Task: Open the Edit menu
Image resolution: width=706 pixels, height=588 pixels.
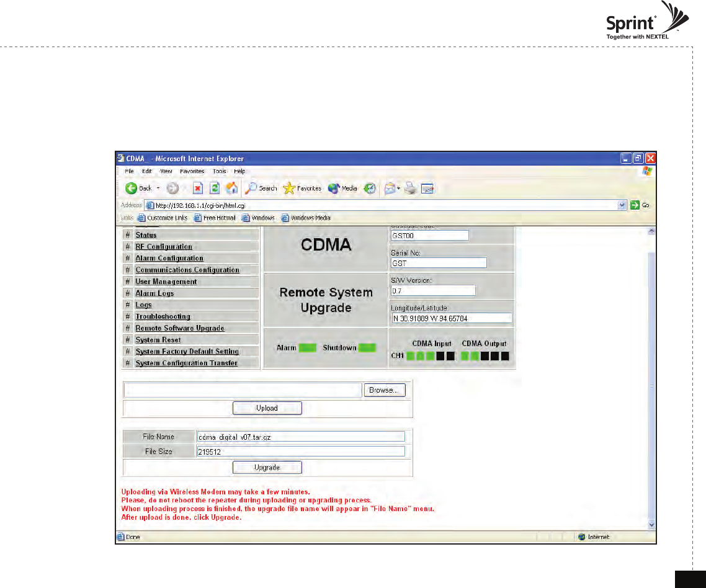Action: pyautogui.click(x=147, y=171)
